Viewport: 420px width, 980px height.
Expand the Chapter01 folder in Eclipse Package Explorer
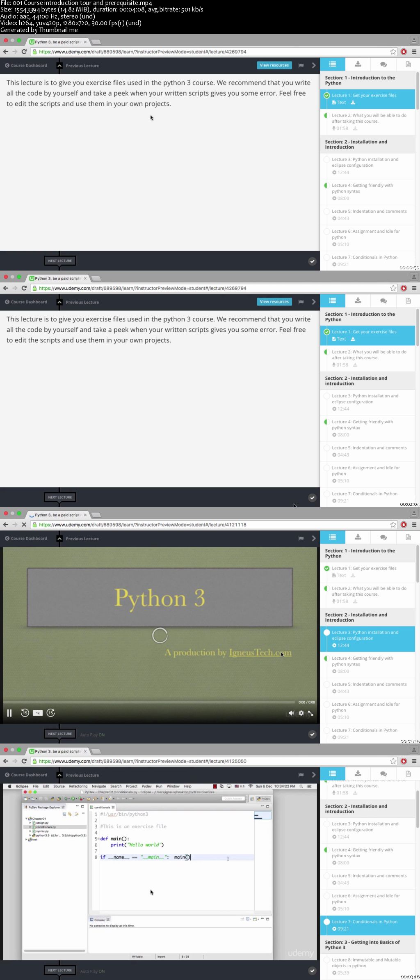click(26, 819)
